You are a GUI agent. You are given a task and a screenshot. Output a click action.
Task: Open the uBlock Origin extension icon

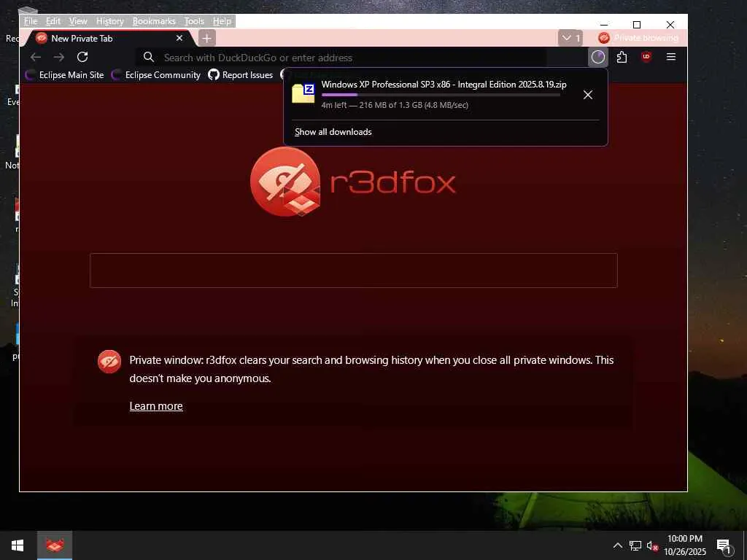coord(646,57)
